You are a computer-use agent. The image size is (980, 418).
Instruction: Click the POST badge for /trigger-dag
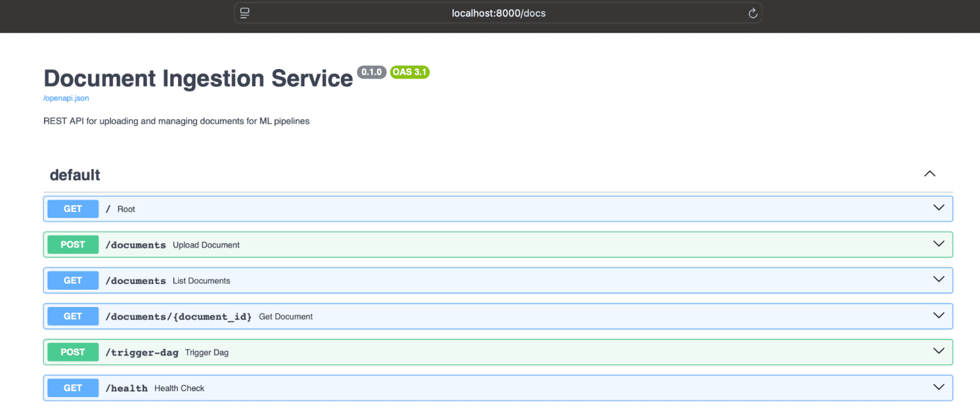point(73,352)
